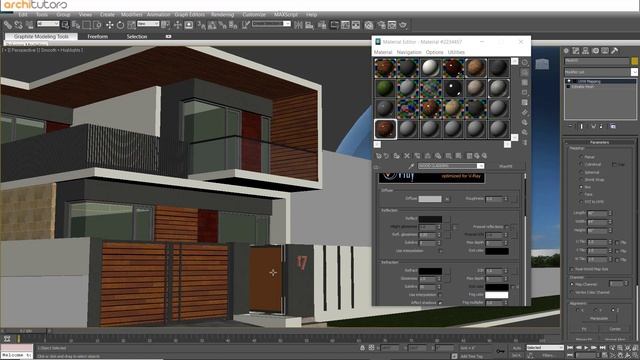Viewport: 640px width, 360px height.
Task: Click the Unlink Selection icon
Action: [18, 25]
